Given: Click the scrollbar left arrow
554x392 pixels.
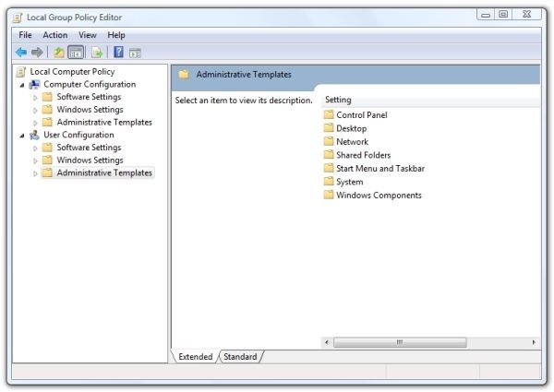Looking at the screenshot, I should [x=327, y=342].
